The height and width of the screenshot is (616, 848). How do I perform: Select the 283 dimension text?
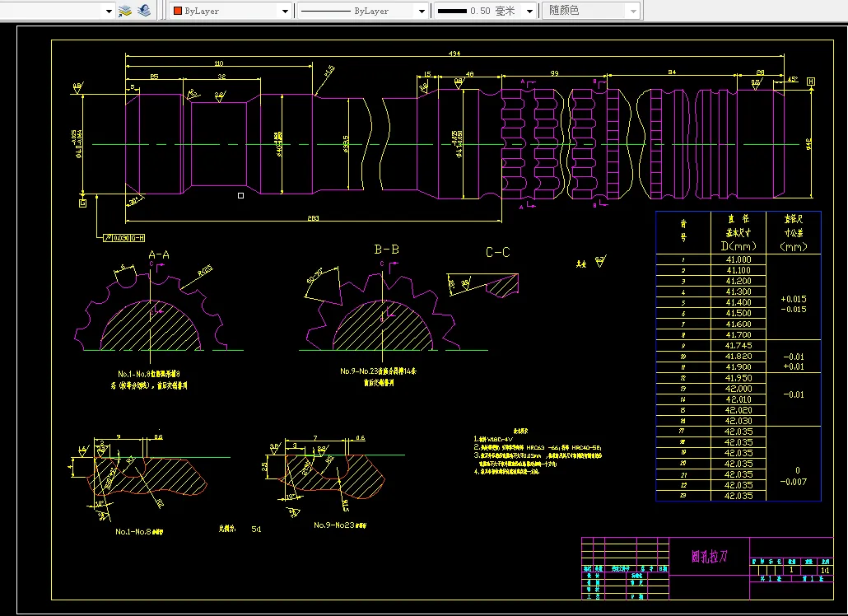click(x=313, y=218)
